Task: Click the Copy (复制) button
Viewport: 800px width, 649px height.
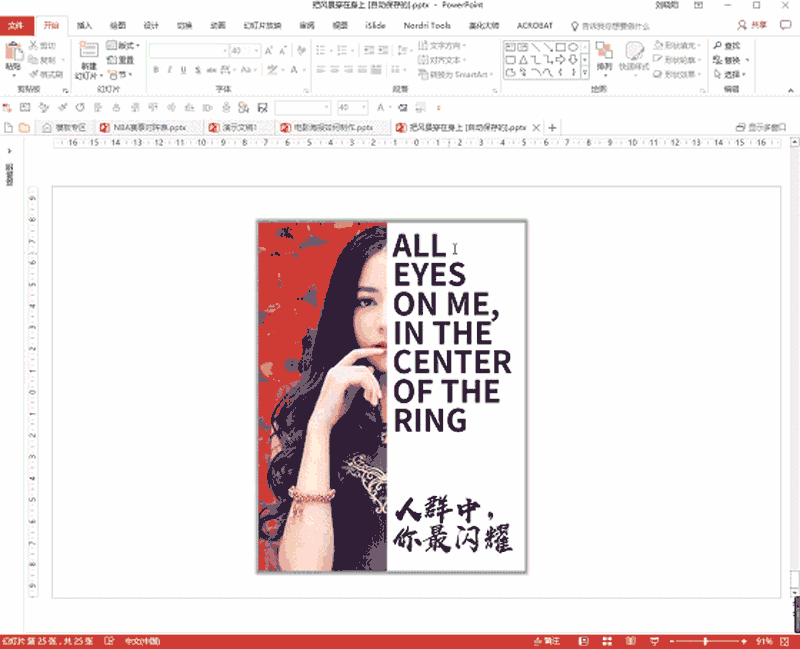Action: 43,60
